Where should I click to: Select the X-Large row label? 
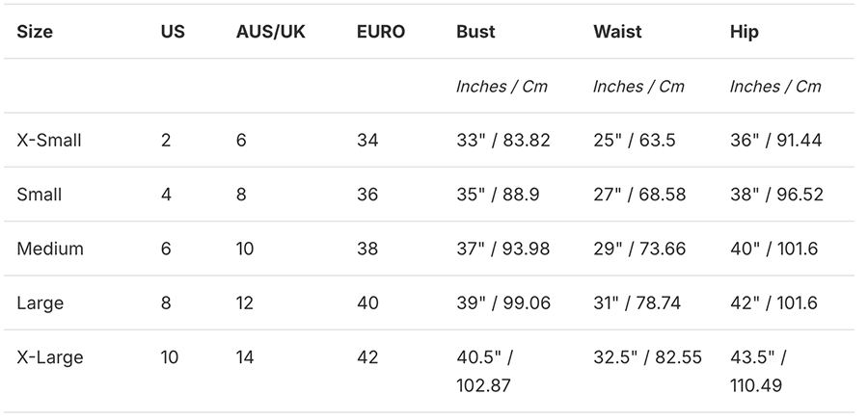point(50,357)
